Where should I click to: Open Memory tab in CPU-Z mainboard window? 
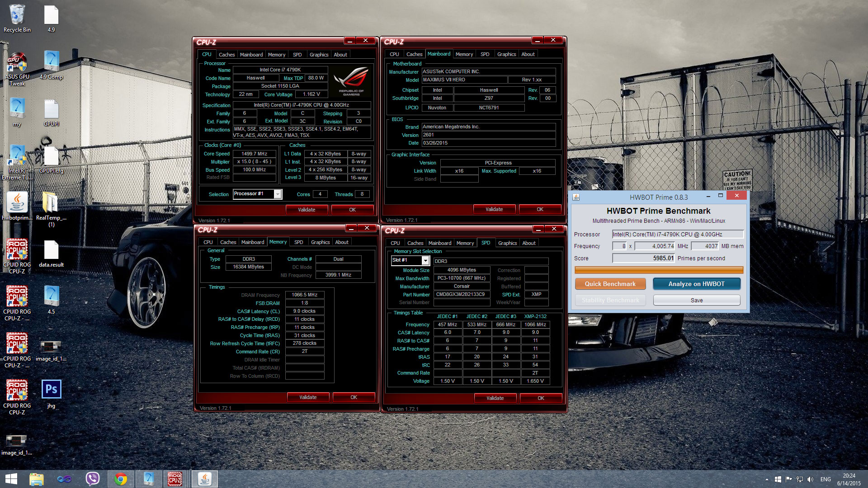(x=464, y=54)
